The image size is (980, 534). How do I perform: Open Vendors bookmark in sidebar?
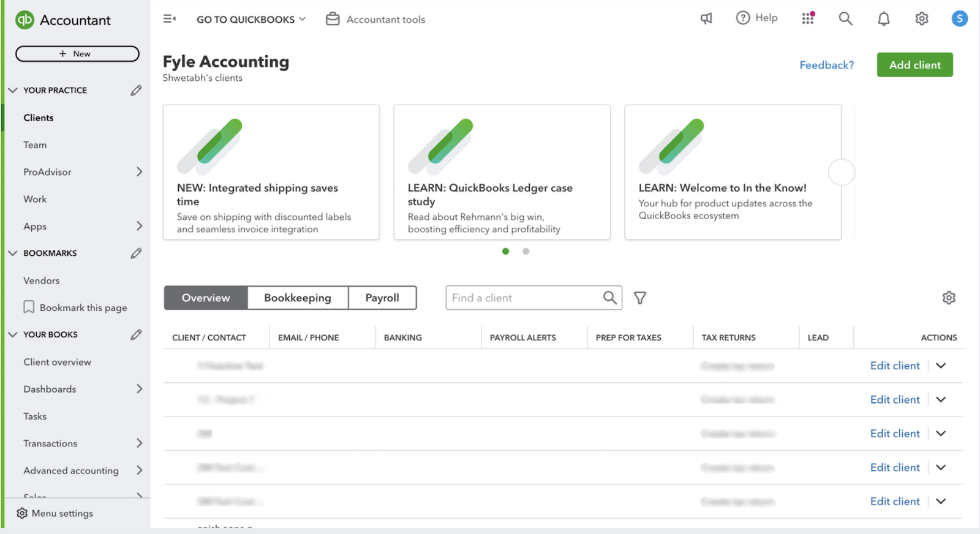coord(42,280)
